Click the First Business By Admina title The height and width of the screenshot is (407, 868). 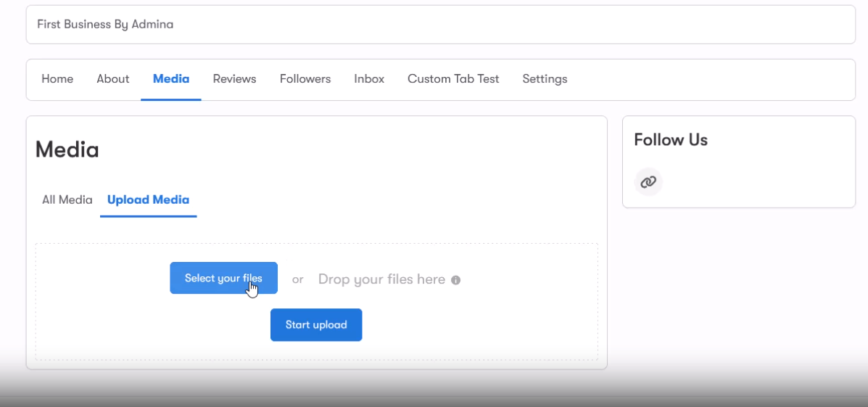pos(105,25)
